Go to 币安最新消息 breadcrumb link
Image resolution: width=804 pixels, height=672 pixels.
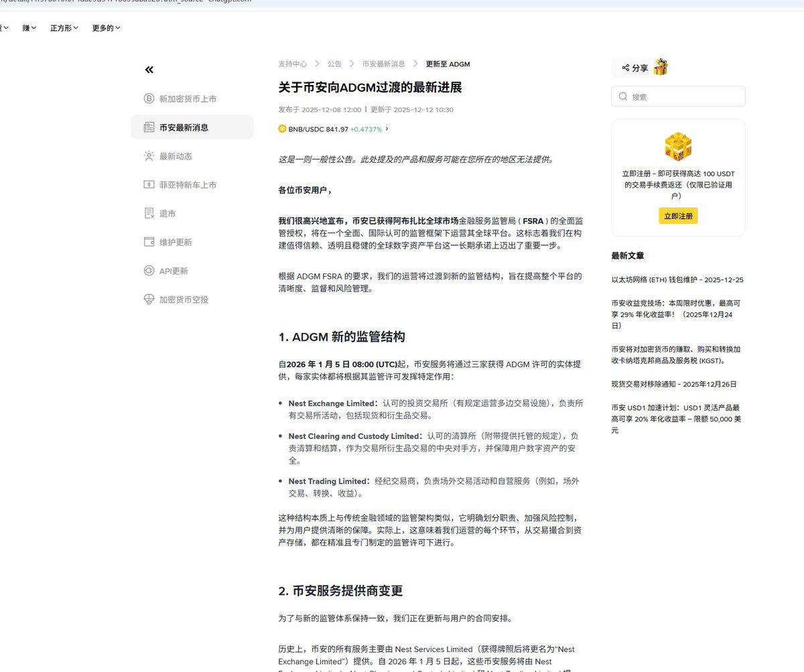pos(384,64)
